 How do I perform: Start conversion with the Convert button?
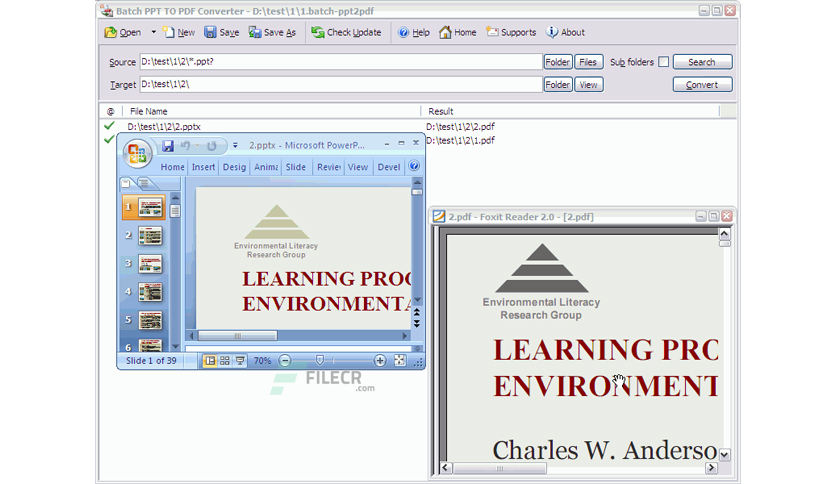pos(702,85)
